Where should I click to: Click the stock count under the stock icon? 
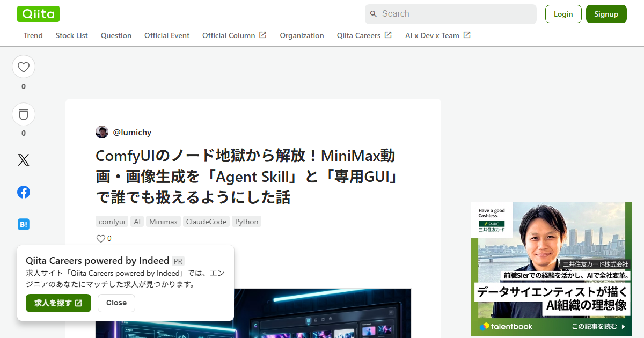pyautogui.click(x=24, y=133)
